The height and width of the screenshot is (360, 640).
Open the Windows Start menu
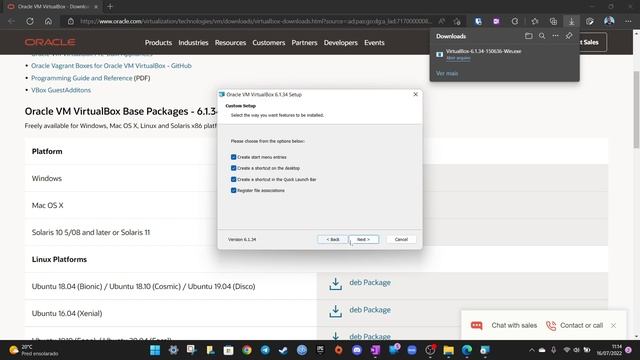(155, 350)
